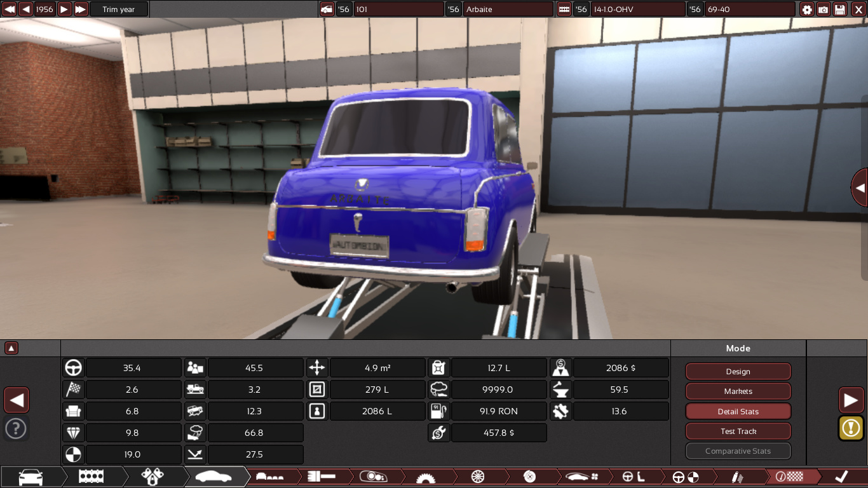
Task: Switch to Design mode
Action: click(738, 372)
